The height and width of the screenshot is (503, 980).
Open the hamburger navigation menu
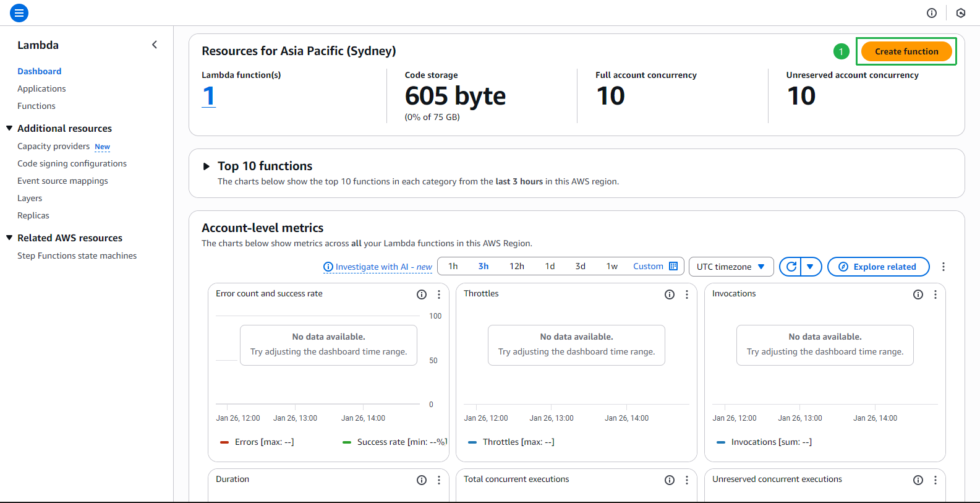tap(19, 12)
